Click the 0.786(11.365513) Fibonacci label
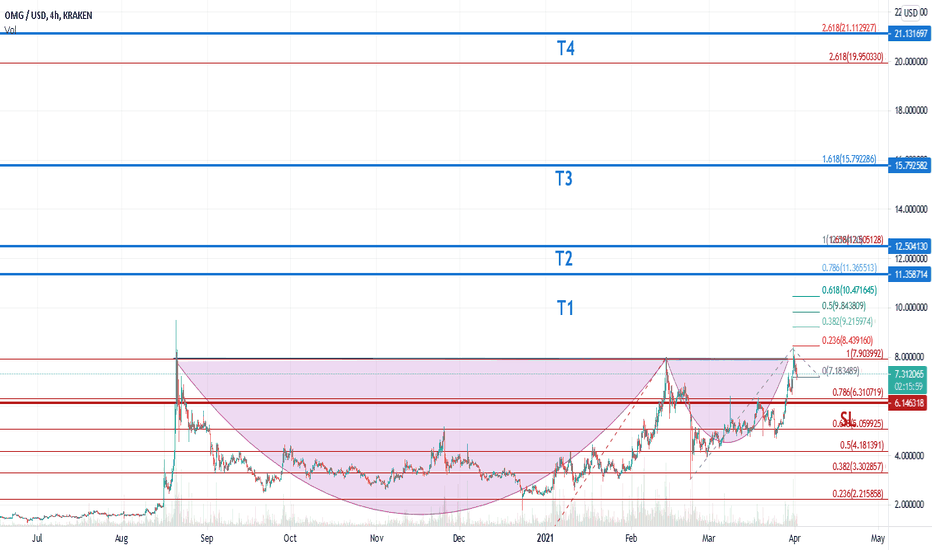This screenshot has height=550, width=932. coord(849,268)
